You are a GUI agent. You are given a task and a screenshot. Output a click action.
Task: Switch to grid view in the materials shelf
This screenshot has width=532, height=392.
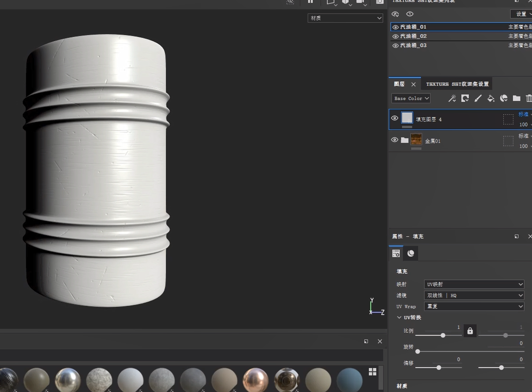373,372
